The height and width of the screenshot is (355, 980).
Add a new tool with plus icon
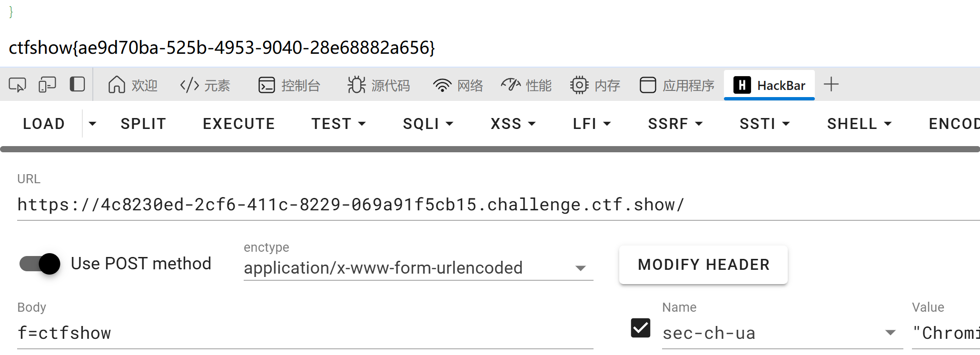point(831,85)
